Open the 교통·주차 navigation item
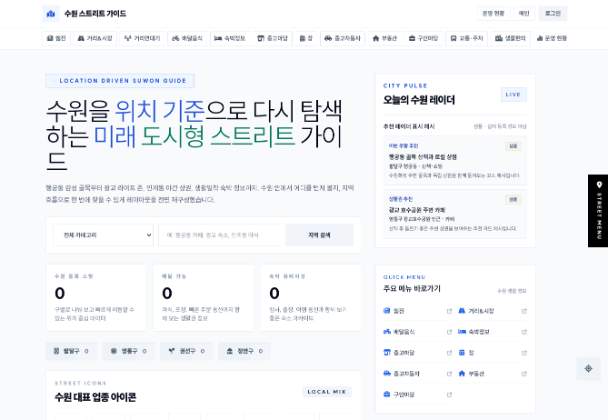The height and width of the screenshot is (420, 608). click(466, 38)
